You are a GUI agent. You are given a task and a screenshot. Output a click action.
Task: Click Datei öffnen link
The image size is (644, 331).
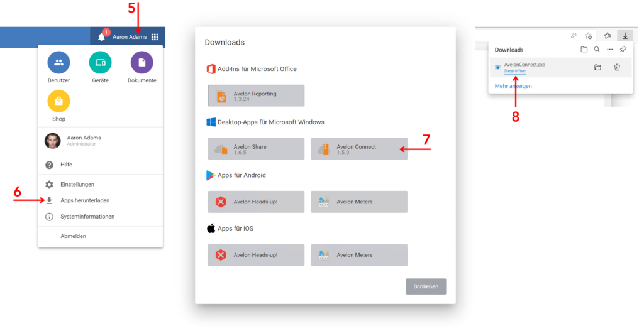pyautogui.click(x=515, y=71)
